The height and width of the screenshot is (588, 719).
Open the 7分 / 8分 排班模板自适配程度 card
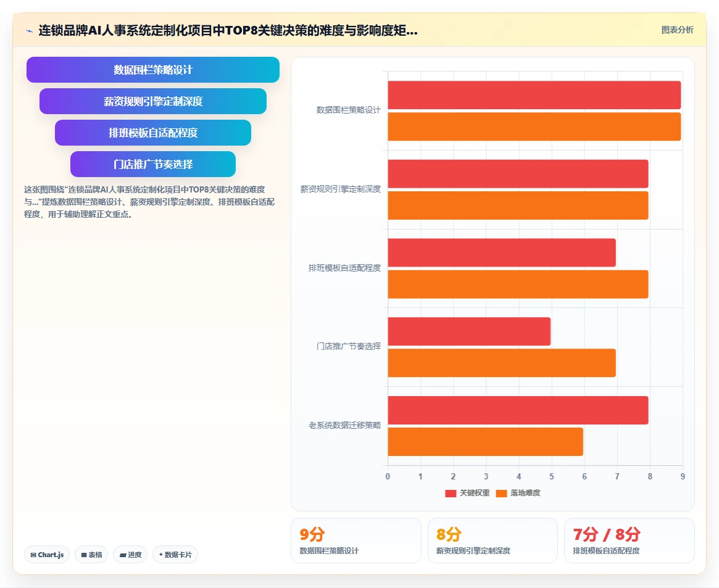(629, 540)
